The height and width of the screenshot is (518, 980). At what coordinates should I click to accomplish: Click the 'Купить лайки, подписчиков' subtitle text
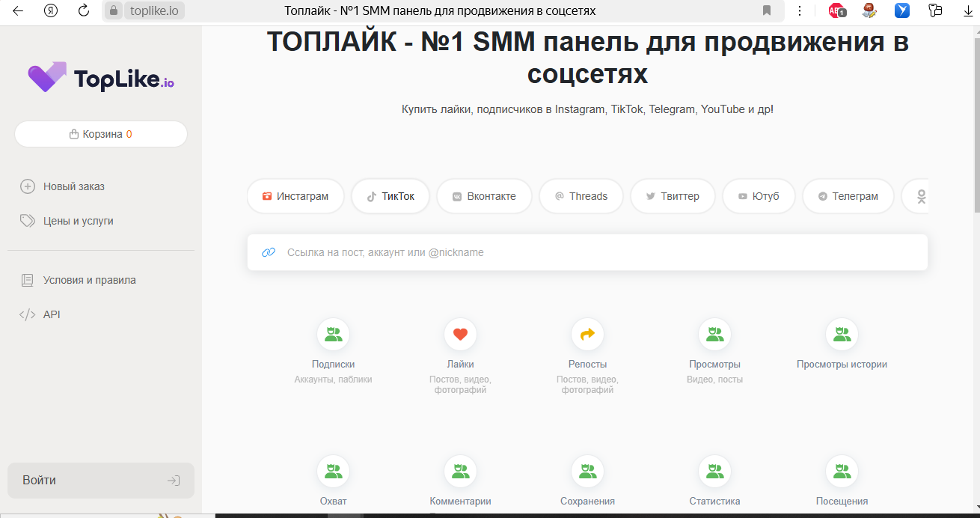[x=587, y=109]
